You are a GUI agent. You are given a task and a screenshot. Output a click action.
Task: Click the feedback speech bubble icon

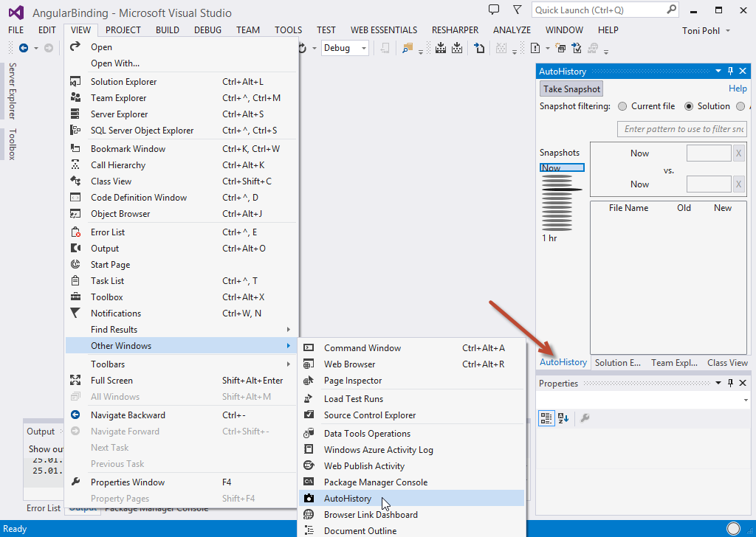(494, 10)
